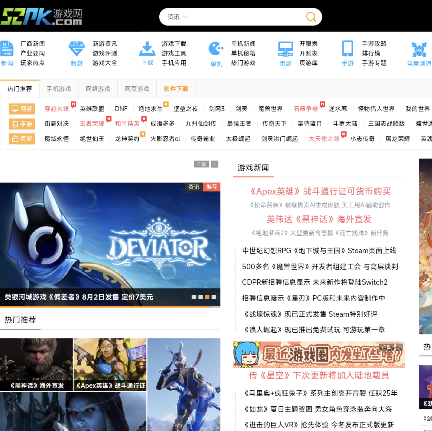This screenshot has width=432, height=431.
Task: Open the 堡垒之夜 game link
Action: [x=186, y=109]
